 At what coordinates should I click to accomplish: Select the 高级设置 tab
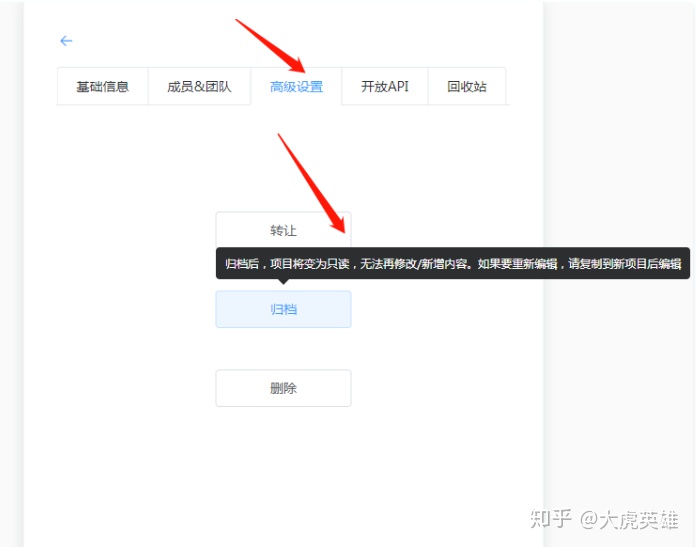(296, 87)
